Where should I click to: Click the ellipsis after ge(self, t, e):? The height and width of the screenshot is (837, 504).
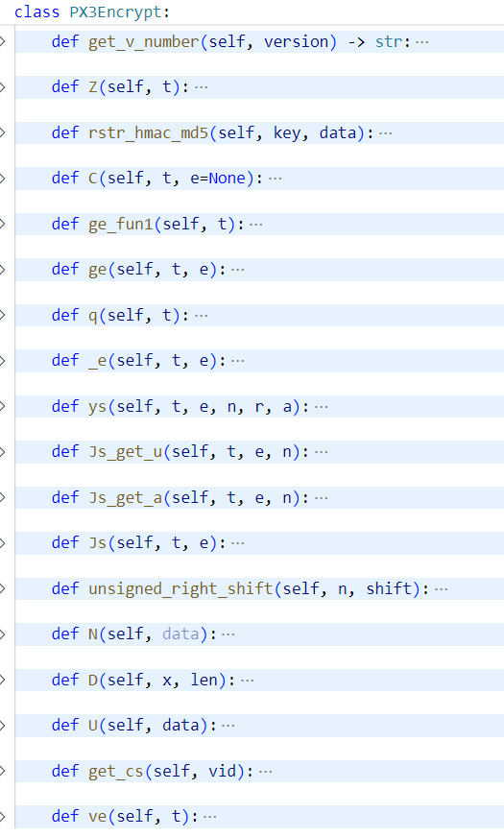(x=237, y=270)
